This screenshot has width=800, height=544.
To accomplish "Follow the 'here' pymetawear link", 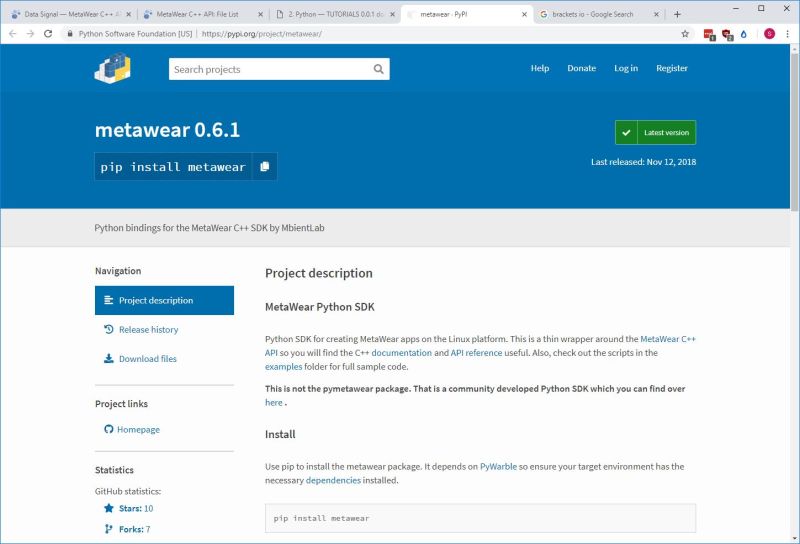I will click(273, 402).
